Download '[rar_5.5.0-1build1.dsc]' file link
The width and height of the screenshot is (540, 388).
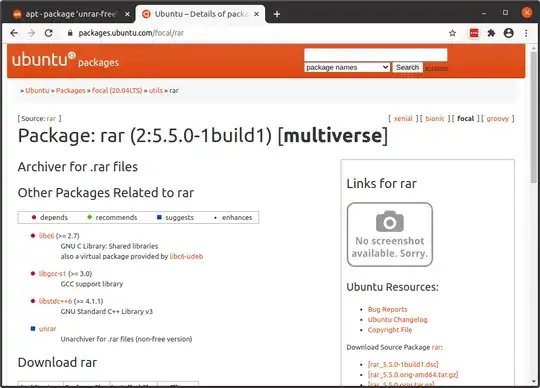click(x=403, y=364)
